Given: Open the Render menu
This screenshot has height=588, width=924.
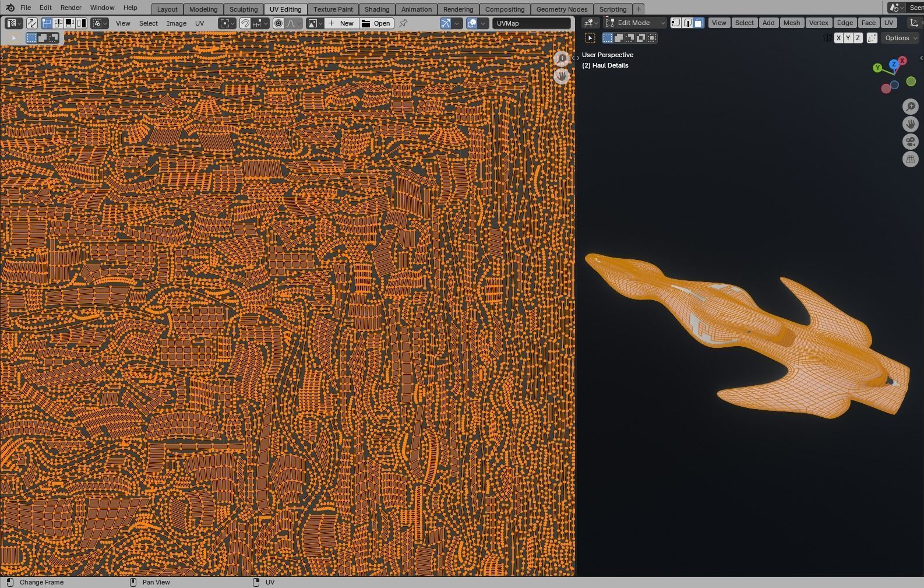Looking at the screenshot, I should click(x=70, y=8).
